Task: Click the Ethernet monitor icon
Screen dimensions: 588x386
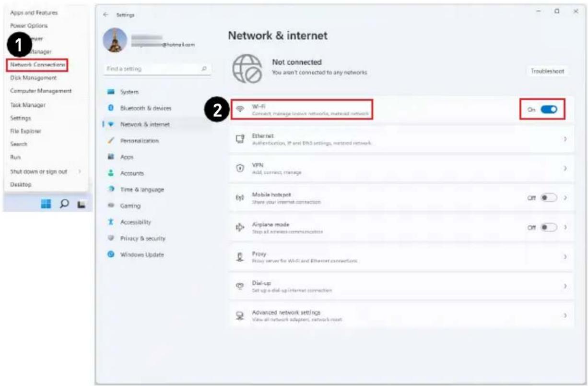Action: (240, 139)
